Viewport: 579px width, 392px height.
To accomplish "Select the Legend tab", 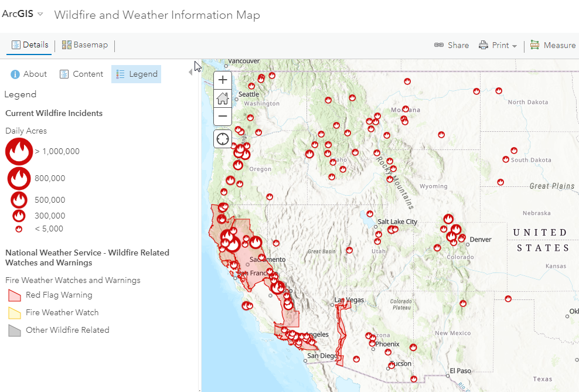I will click(137, 74).
